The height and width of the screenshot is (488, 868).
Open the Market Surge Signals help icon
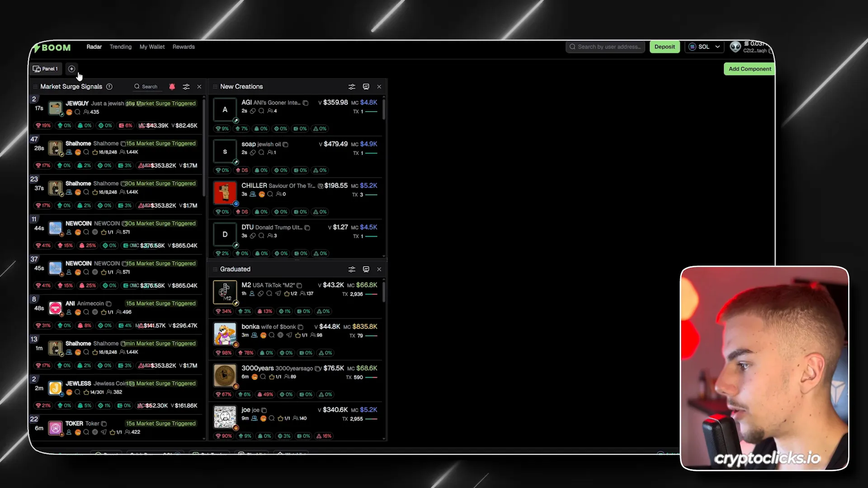pos(109,87)
